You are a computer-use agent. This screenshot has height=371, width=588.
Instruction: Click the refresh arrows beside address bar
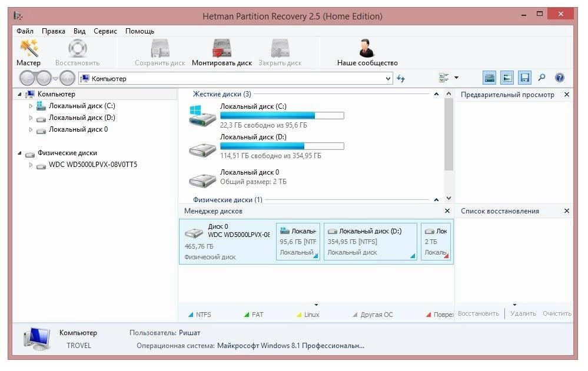tap(401, 78)
